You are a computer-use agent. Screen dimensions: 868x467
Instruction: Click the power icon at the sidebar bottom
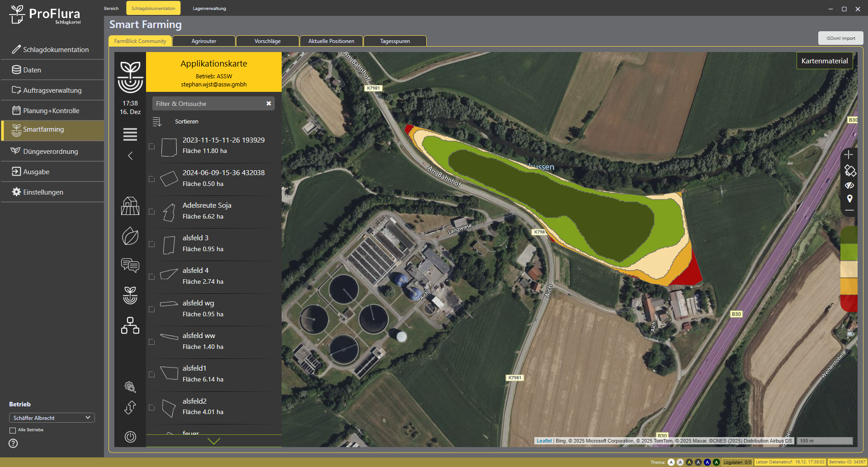pyautogui.click(x=130, y=437)
